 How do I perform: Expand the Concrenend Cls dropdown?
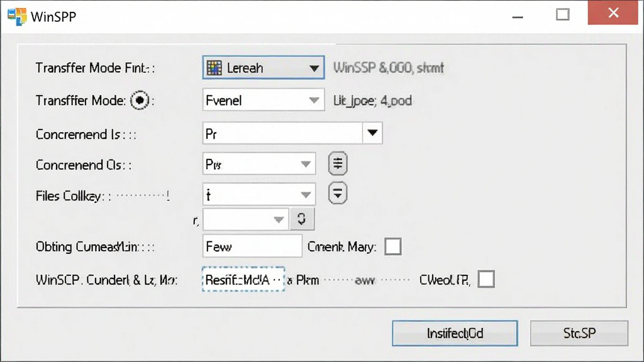(258, 164)
